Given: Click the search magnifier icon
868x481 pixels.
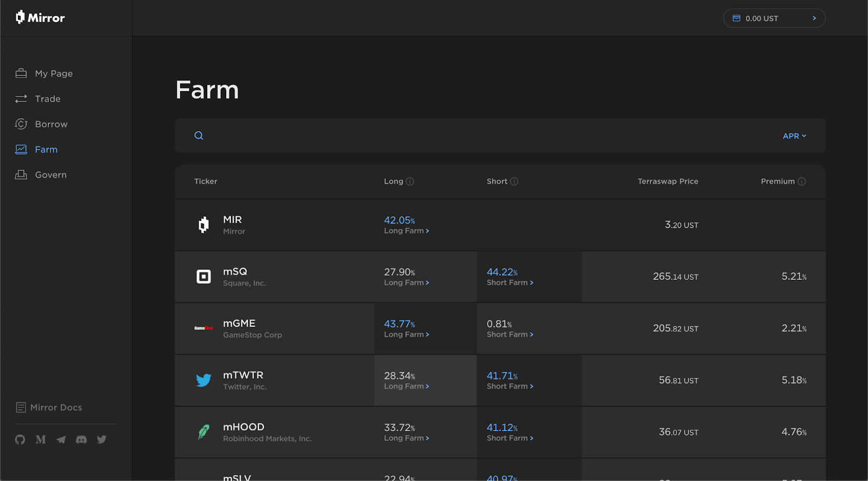Looking at the screenshot, I should click(x=199, y=136).
